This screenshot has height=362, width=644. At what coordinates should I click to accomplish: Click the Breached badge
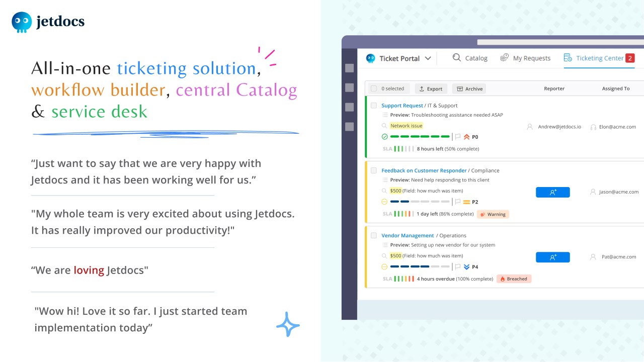tap(514, 279)
